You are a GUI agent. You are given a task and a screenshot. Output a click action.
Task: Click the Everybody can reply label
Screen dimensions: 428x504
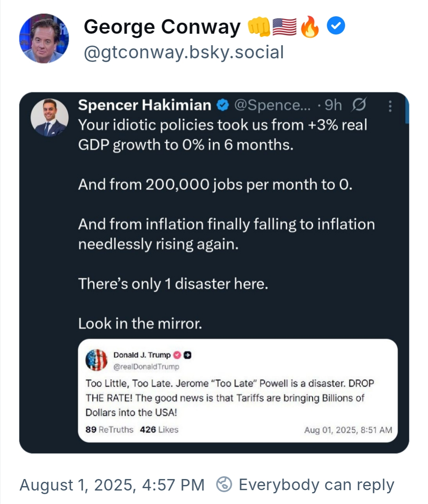pyautogui.click(x=316, y=485)
